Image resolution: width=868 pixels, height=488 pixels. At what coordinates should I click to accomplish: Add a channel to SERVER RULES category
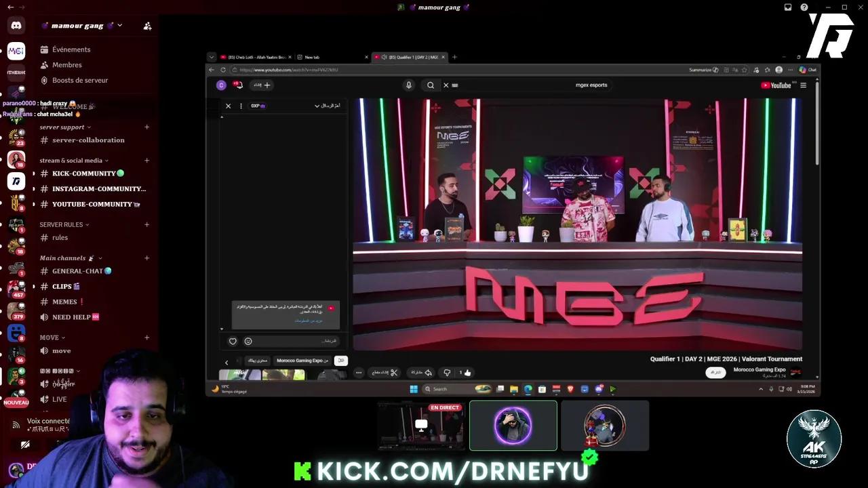(147, 224)
